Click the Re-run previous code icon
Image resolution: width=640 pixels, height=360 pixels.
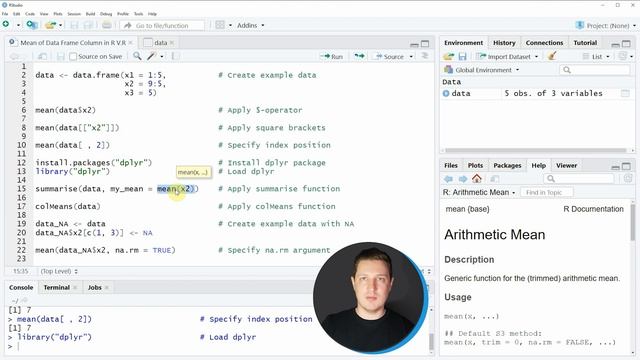click(359, 56)
